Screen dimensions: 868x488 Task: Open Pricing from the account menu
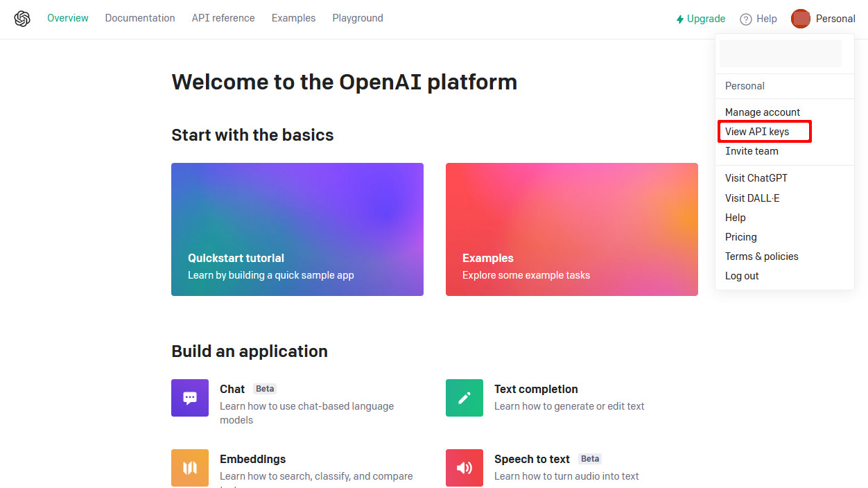(x=741, y=237)
